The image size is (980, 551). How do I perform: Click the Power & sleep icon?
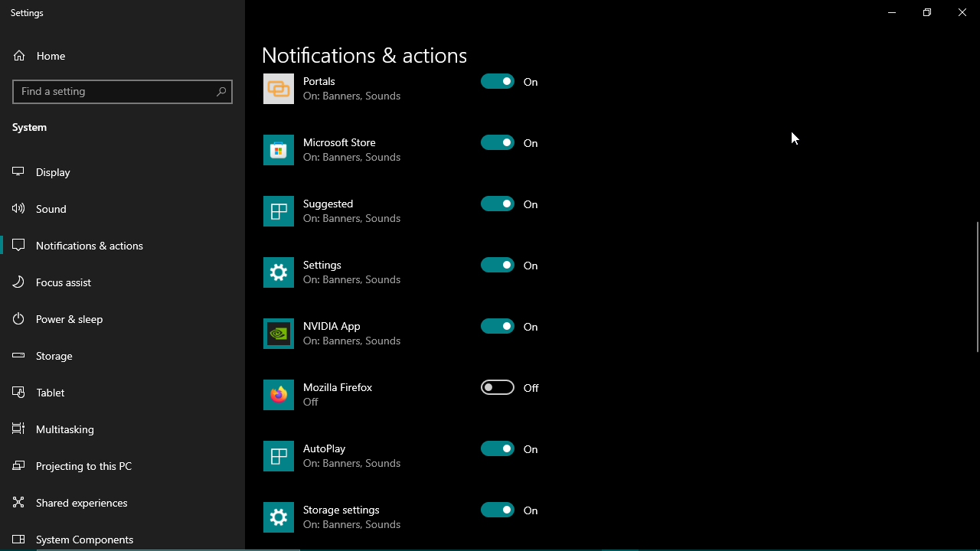pyautogui.click(x=19, y=319)
